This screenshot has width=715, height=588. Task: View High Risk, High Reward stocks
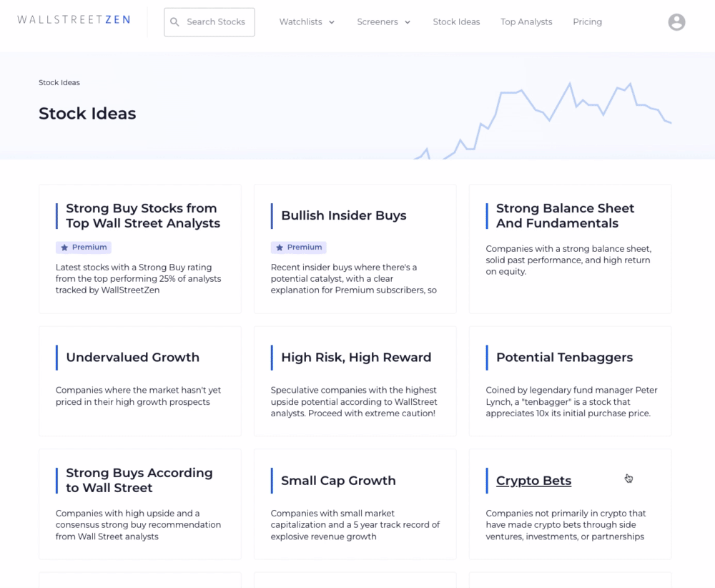[356, 358]
